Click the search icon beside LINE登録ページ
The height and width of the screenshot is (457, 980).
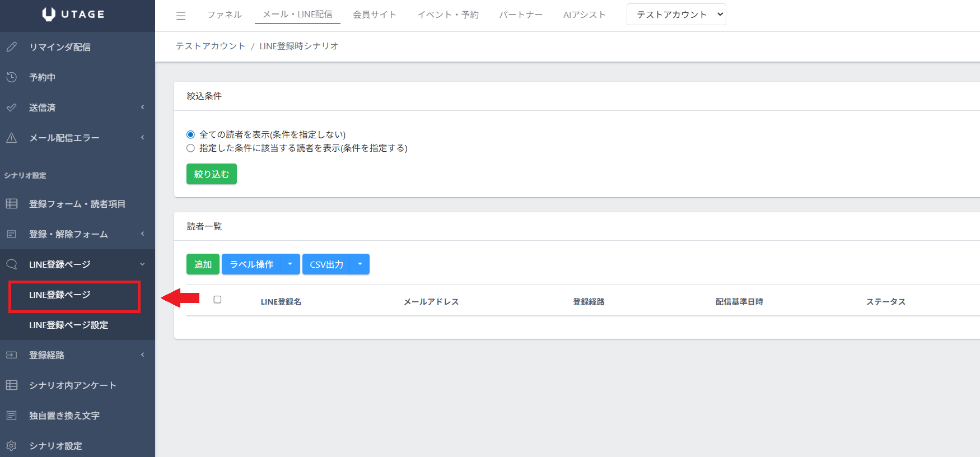pos(12,264)
